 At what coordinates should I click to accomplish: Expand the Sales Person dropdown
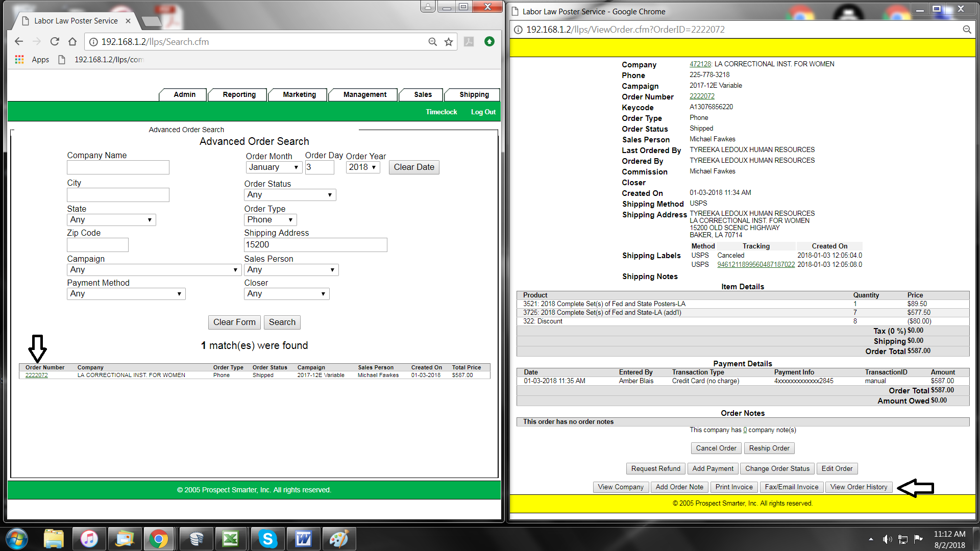click(x=291, y=270)
